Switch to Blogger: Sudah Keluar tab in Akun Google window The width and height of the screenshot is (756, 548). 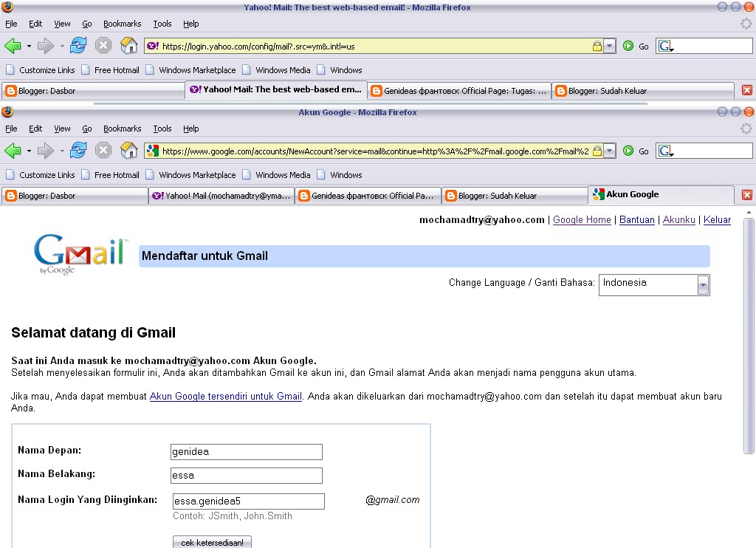[x=515, y=196]
